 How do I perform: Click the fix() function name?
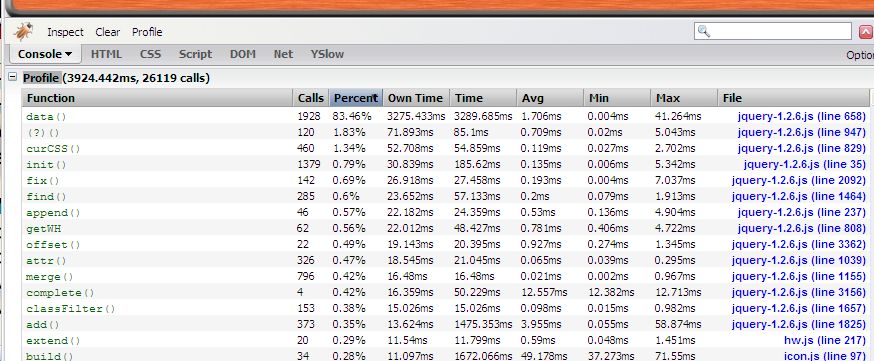(x=43, y=181)
